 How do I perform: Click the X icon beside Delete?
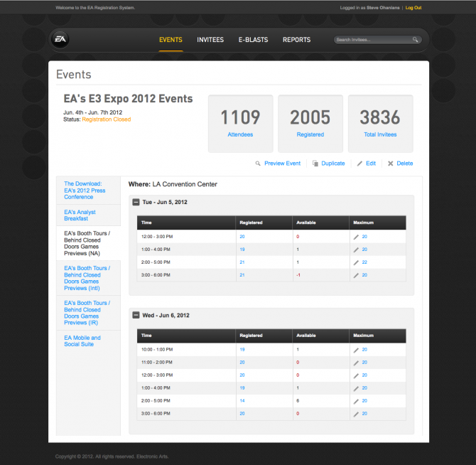click(391, 164)
